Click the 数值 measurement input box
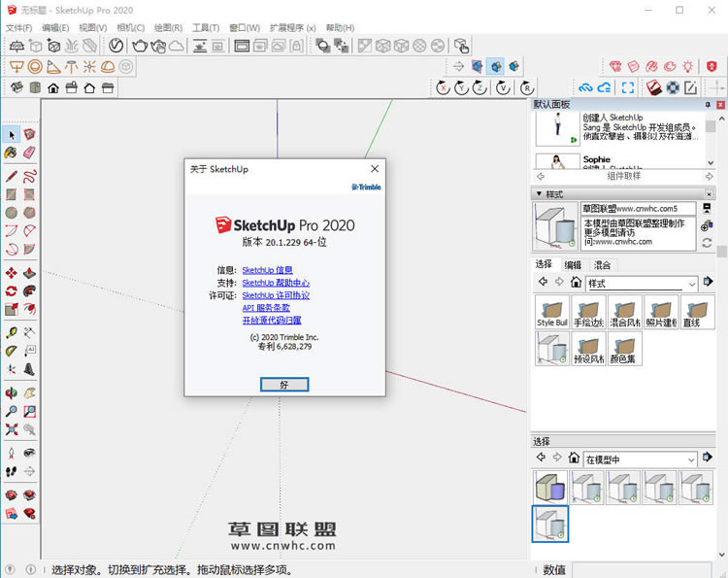Viewport: 728px width, 578px height. (x=642, y=569)
